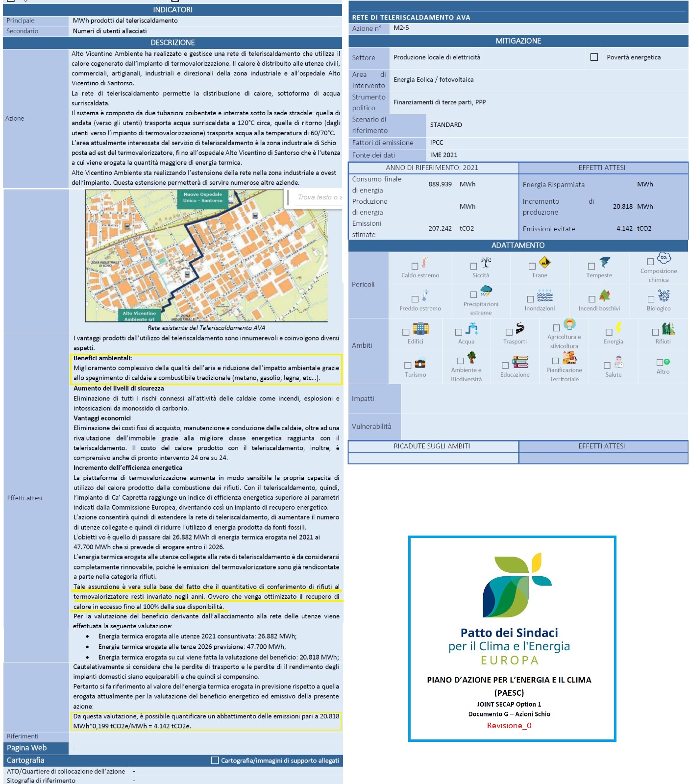Click the Rifiuti waste icon
Screen dimensions: 689x784
click(x=668, y=328)
